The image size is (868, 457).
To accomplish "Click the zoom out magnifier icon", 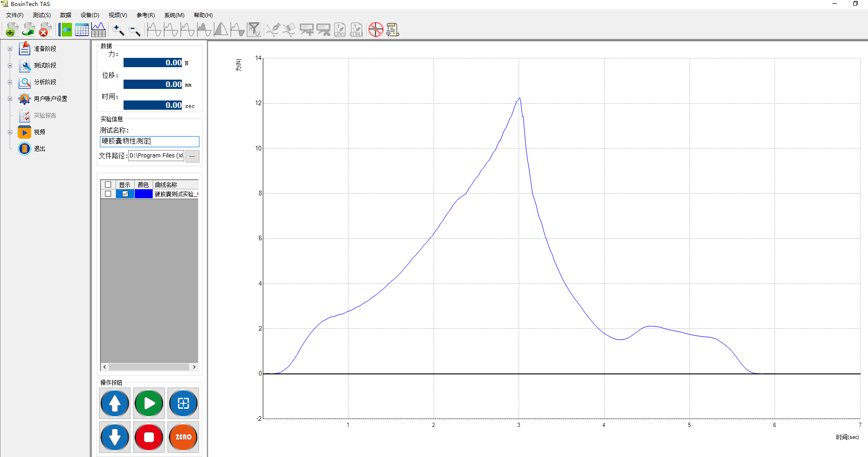I will click(135, 30).
